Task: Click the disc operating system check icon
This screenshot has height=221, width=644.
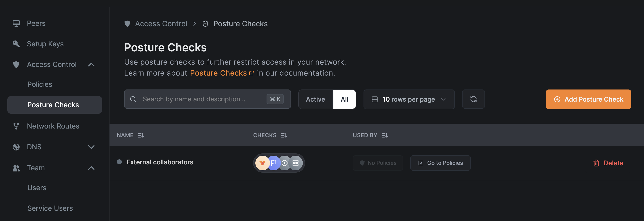Action: click(285, 163)
